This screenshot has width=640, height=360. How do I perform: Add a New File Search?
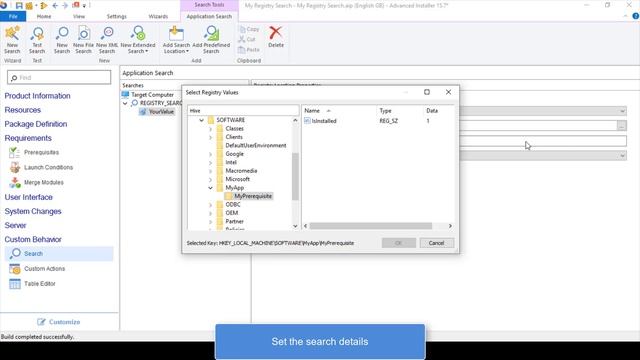tap(84, 40)
